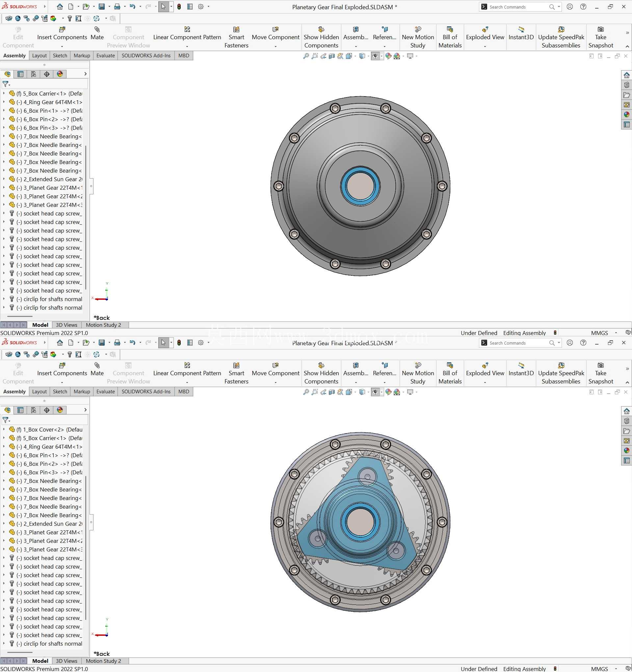Switch to Evaluate tab in top window
Image resolution: width=632 pixels, height=672 pixels.
(x=105, y=55)
